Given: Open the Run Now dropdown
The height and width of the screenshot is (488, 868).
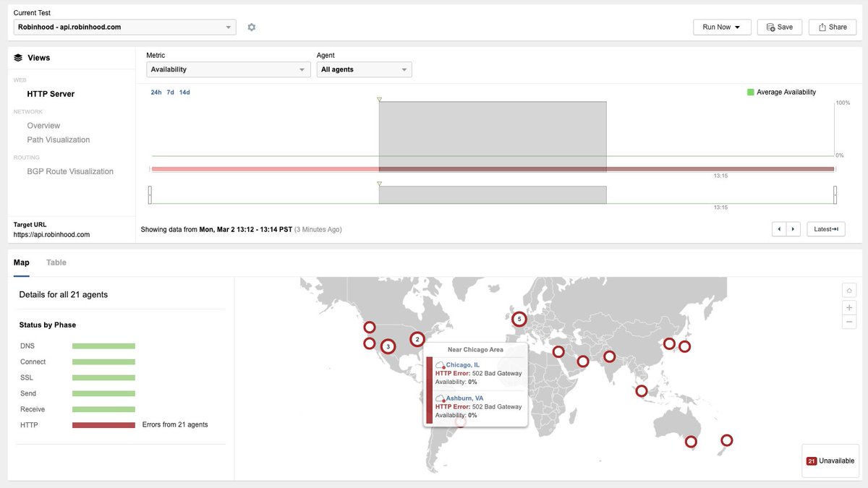Looking at the screenshot, I should pos(722,27).
